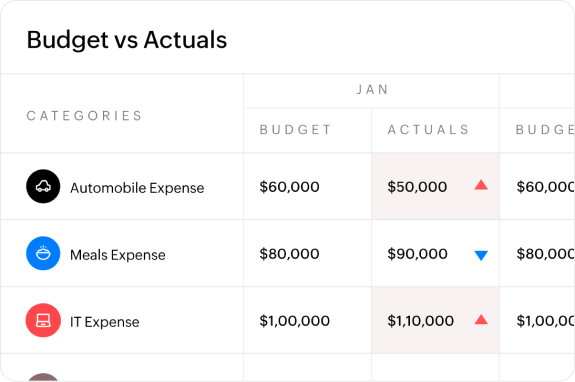Click the JAN BUDGET column header

click(295, 130)
